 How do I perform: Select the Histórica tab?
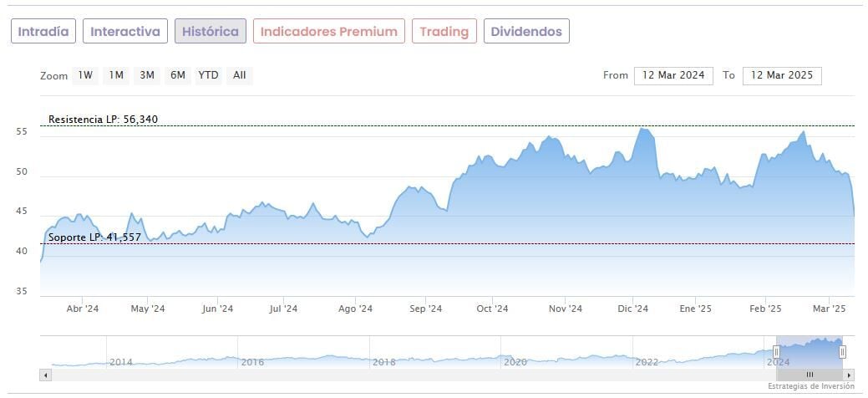point(211,32)
